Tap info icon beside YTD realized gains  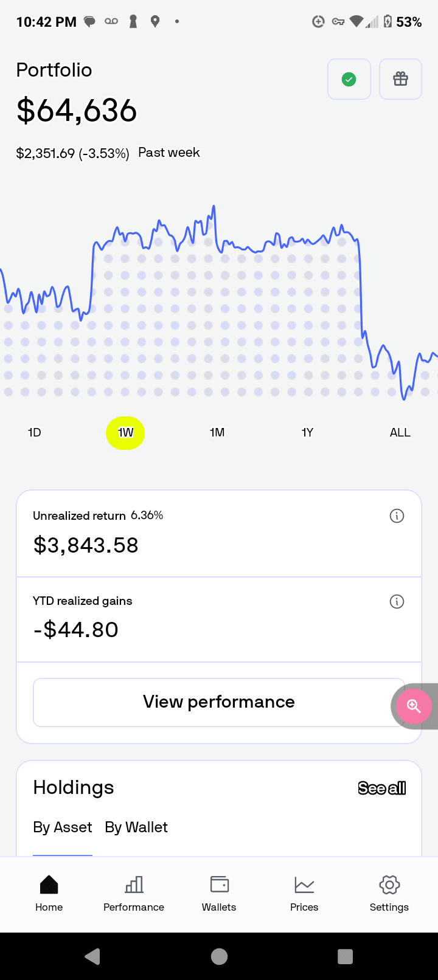(x=397, y=602)
